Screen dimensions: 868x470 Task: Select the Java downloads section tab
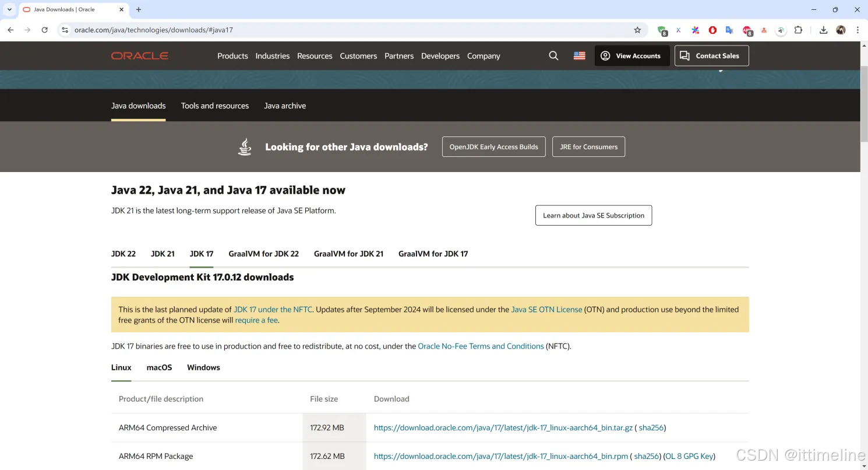(x=139, y=106)
